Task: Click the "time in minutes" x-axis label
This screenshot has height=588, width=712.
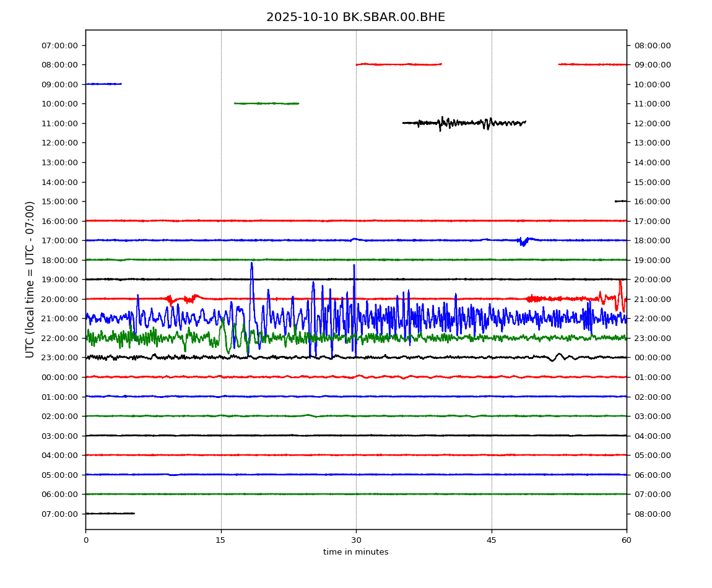Action: [355, 552]
